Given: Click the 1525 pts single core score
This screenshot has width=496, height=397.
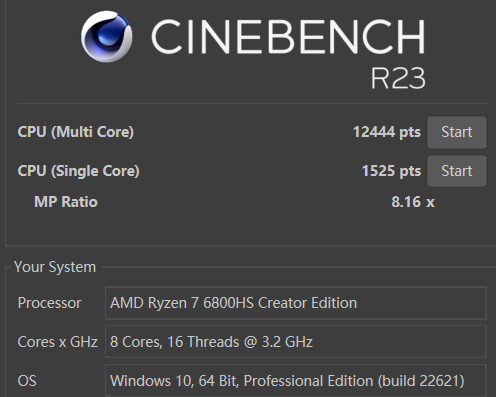Looking at the screenshot, I should [391, 171].
